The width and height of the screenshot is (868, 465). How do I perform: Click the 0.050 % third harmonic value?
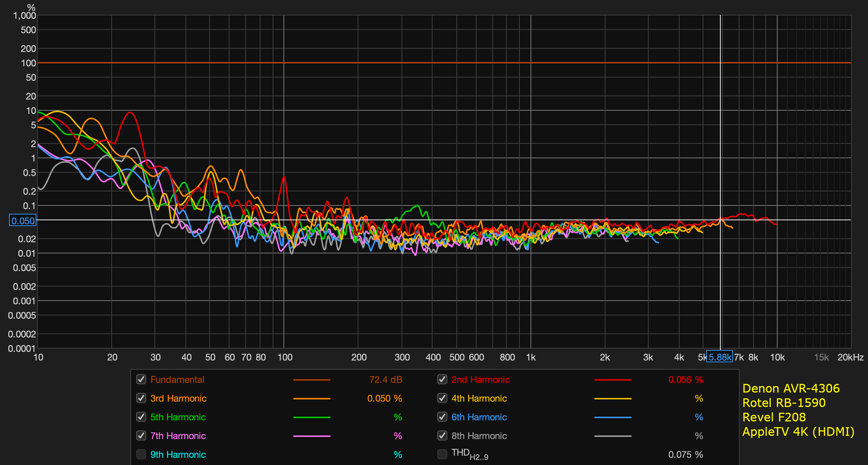[x=385, y=398]
